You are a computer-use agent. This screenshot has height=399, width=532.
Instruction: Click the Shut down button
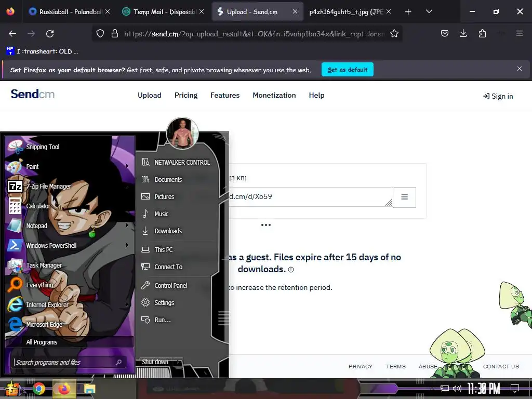155,362
